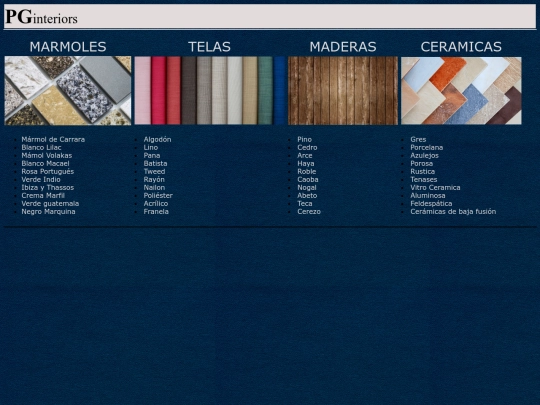Choose Aluminosa ceramic entry
The height and width of the screenshot is (405, 540).
point(427,196)
